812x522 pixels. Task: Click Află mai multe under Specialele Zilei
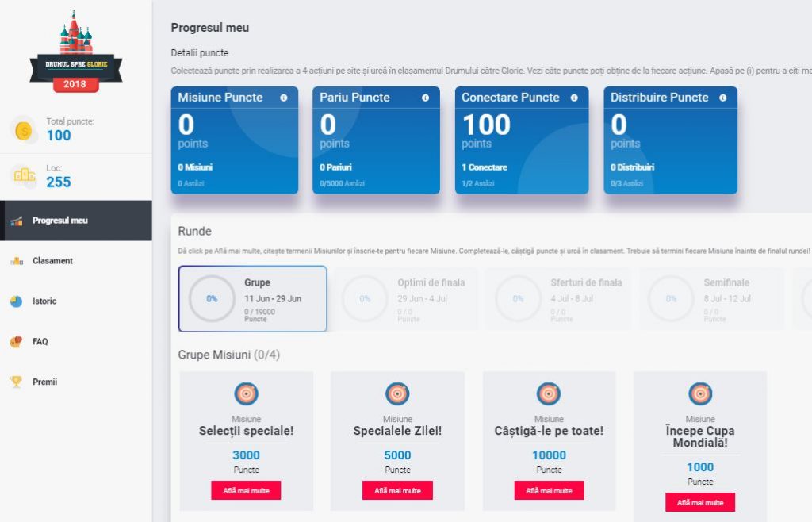pos(398,490)
